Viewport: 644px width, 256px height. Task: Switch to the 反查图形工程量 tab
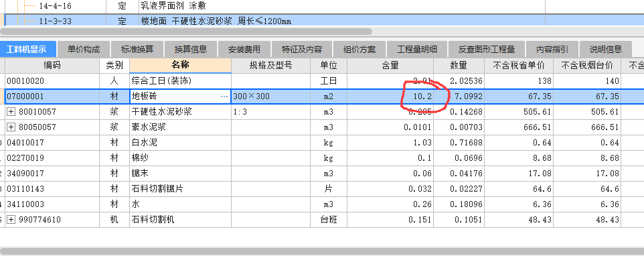click(486, 50)
